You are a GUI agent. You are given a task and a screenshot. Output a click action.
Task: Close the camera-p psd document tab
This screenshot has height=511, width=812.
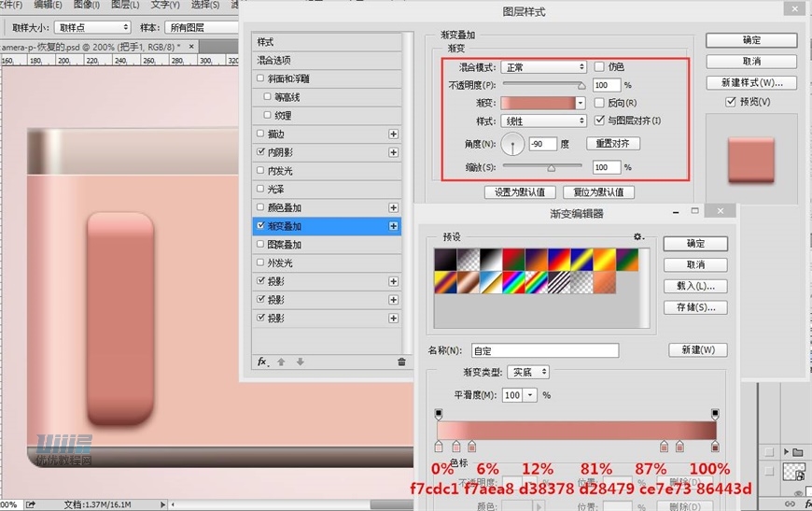click(191, 47)
